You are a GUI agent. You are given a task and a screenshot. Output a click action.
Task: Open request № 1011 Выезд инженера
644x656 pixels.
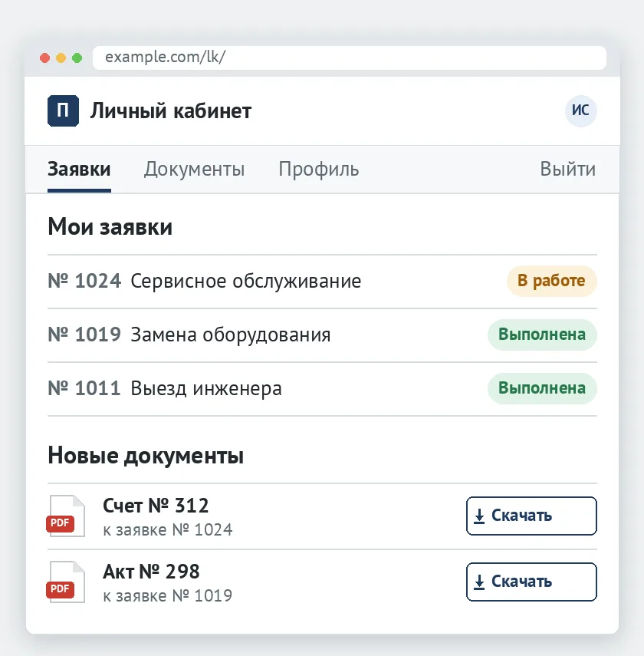pyautogui.click(x=322, y=389)
